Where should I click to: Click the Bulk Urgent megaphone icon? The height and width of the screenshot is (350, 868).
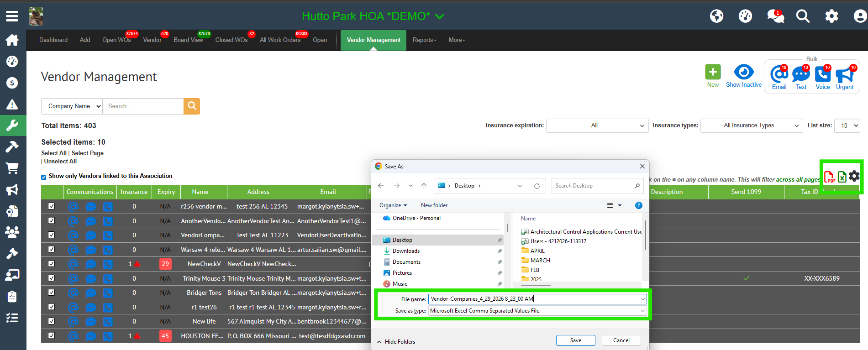coord(845,74)
